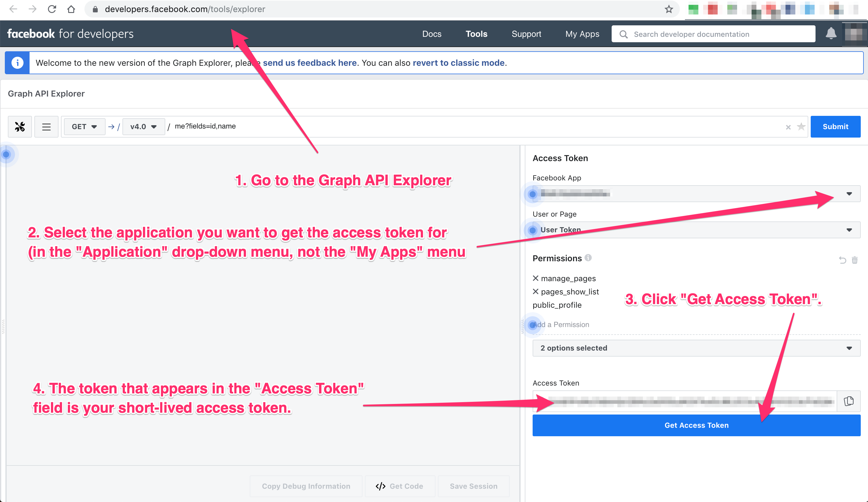868x502 pixels.
Task: Click the site lock icon in address bar
Action: [95, 9]
